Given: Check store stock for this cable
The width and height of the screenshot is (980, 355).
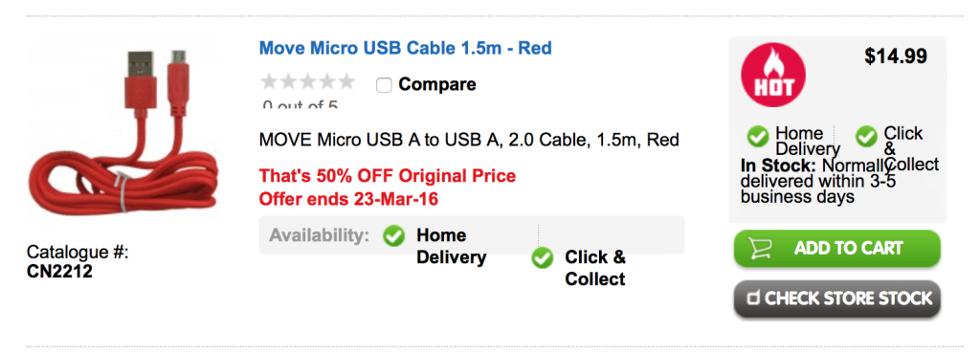Looking at the screenshot, I should pos(836,299).
